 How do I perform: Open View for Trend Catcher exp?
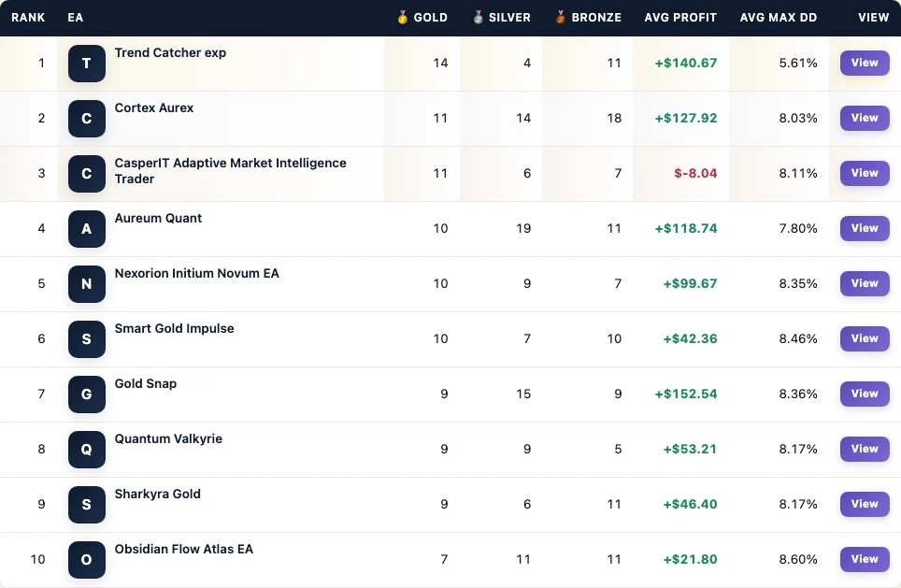click(x=865, y=63)
